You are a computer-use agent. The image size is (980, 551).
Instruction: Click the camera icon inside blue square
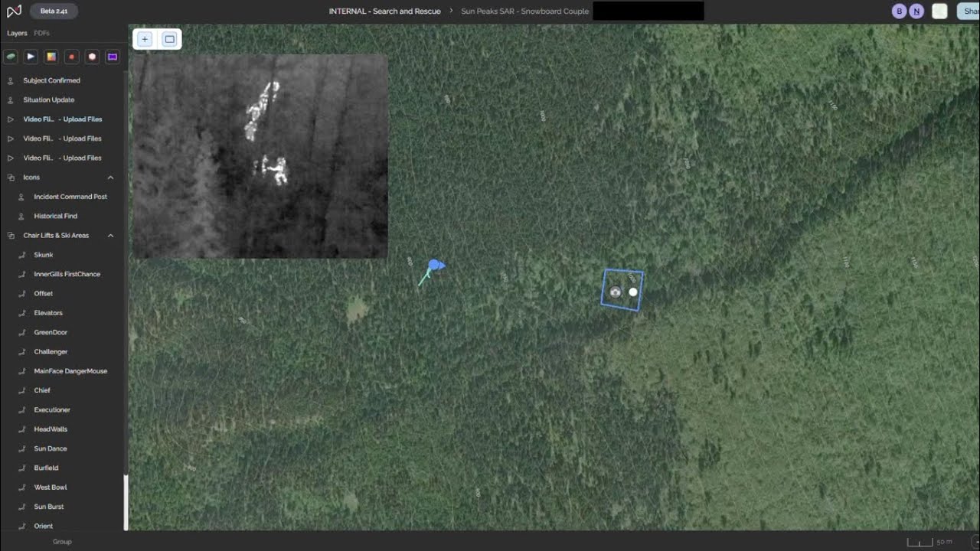(x=616, y=292)
